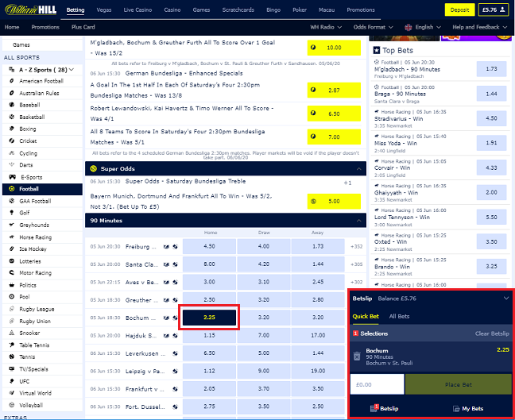
Task: Click the TV/Specials icon
Action: coord(12,369)
